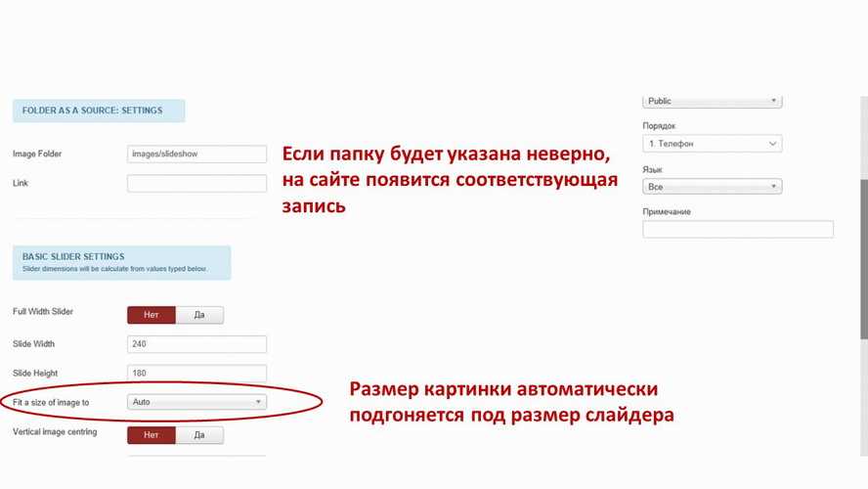Focus the Link text field
The width and height of the screenshot is (868, 489).
point(196,183)
